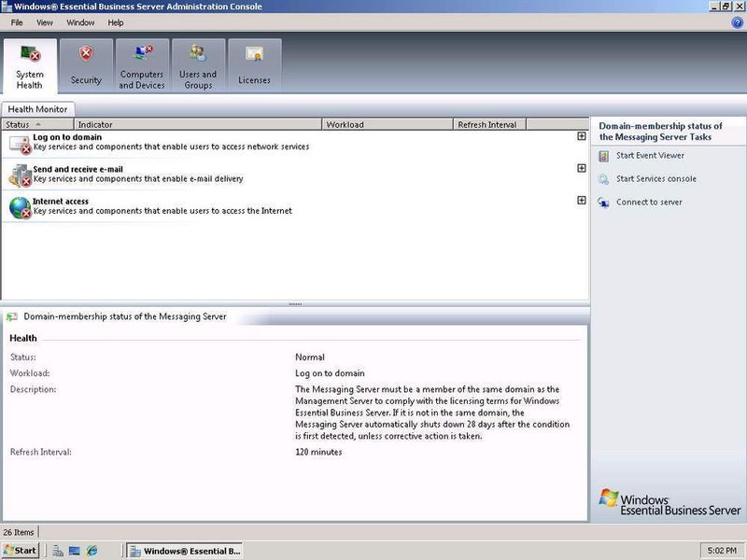Click the Connect to server link
The image size is (747, 560).
coord(649,202)
